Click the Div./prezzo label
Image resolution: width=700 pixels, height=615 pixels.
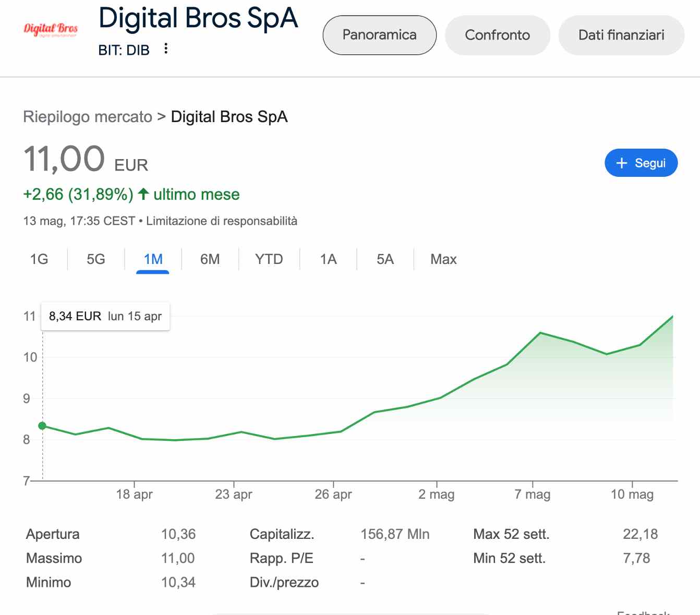click(x=284, y=582)
